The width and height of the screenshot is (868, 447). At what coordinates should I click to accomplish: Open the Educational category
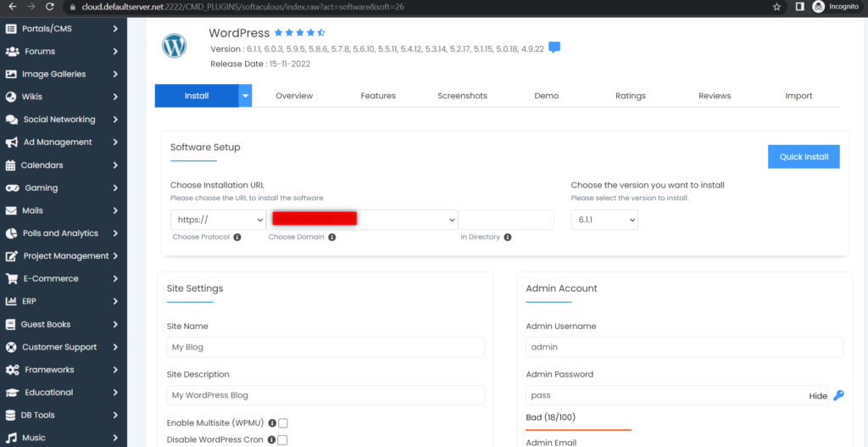coord(63,392)
